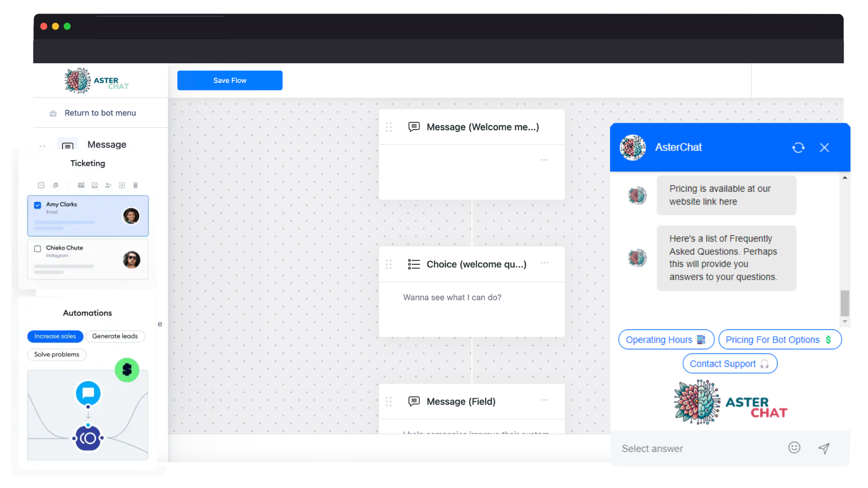Select Return to bot menu
The width and height of the screenshot is (868, 488).
100,113
